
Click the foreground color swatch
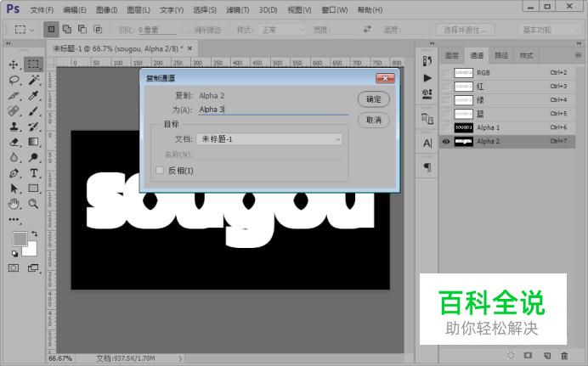tap(20, 238)
